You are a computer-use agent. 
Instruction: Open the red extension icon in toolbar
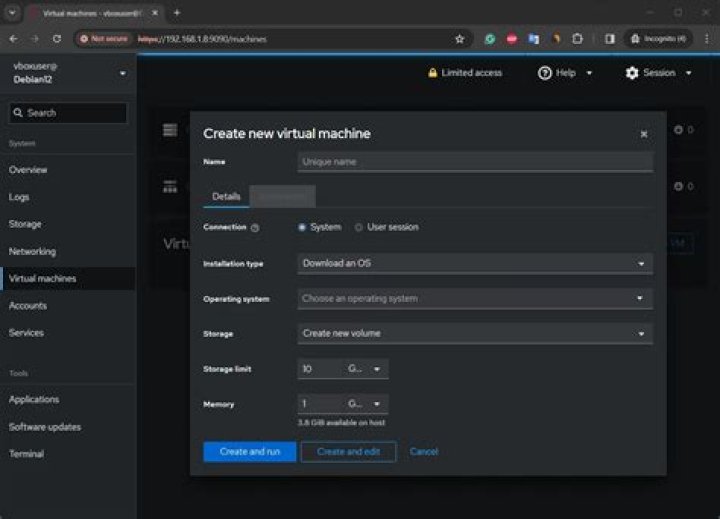pyautogui.click(x=512, y=39)
